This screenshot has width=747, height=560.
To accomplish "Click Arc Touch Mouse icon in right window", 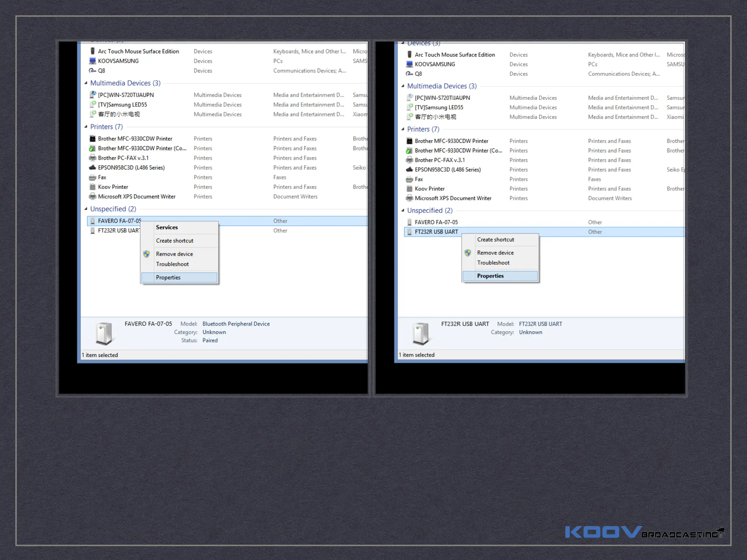I will coord(409,55).
